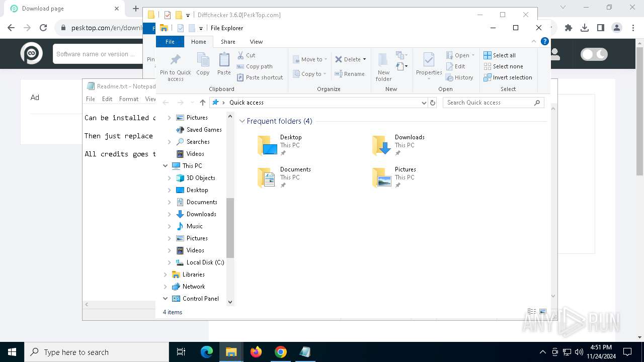Screen dimensions: 644x362
Task: Click the Paste ribbon button
Action: [224, 64]
